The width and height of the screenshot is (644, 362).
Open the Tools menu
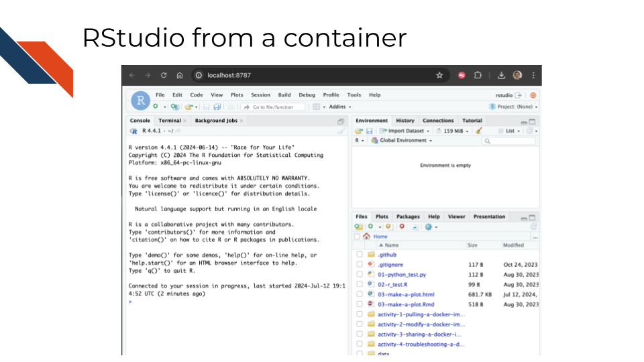(x=354, y=95)
